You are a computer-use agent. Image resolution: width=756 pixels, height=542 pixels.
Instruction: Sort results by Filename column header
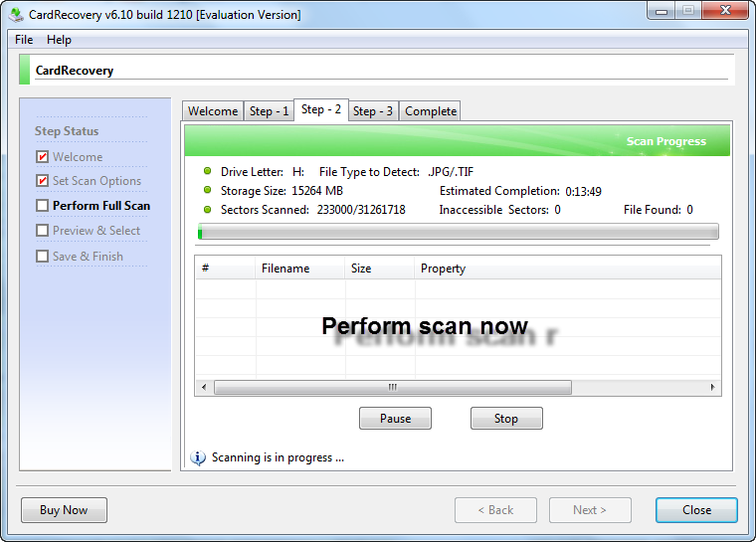pos(299,269)
